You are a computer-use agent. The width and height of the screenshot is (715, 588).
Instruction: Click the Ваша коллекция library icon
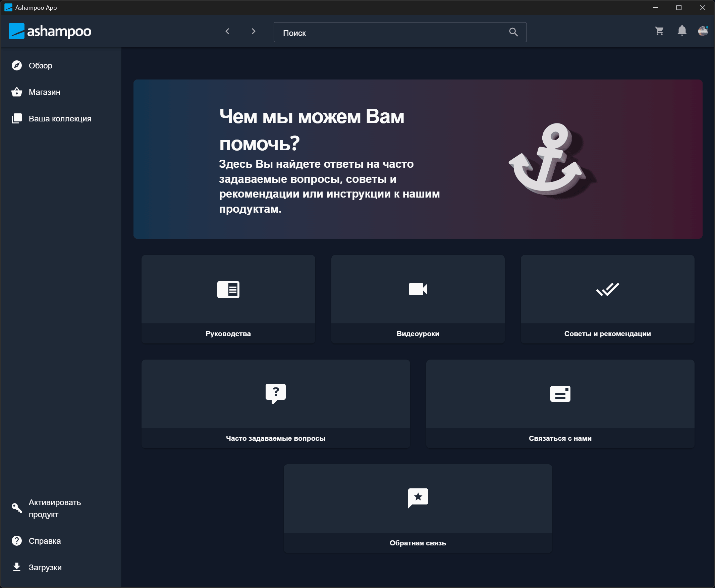click(16, 118)
